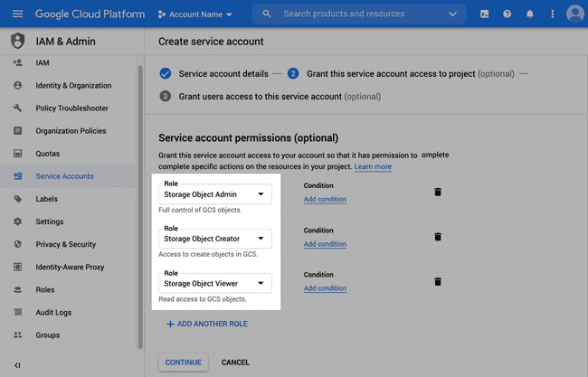
Task: Click the Service Accounts icon
Action: pyautogui.click(x=17, y=175)
